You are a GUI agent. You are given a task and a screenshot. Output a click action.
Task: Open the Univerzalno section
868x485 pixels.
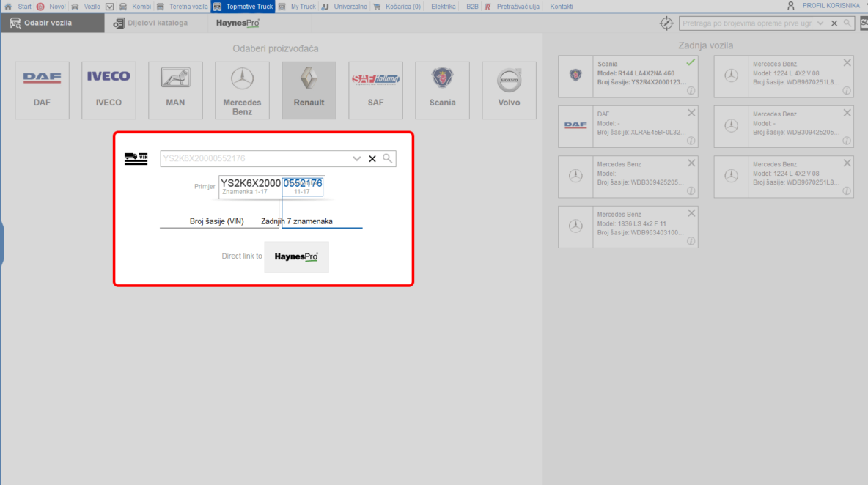coord(344,7)
